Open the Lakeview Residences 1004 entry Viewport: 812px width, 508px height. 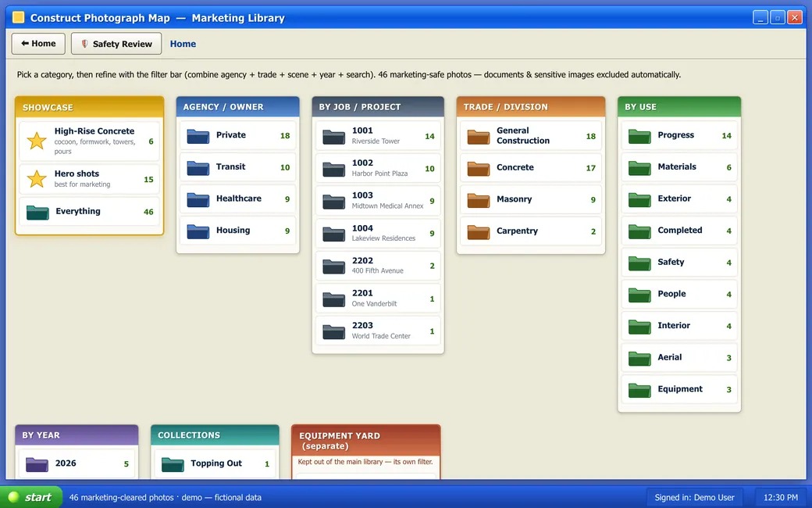[378, 233]
